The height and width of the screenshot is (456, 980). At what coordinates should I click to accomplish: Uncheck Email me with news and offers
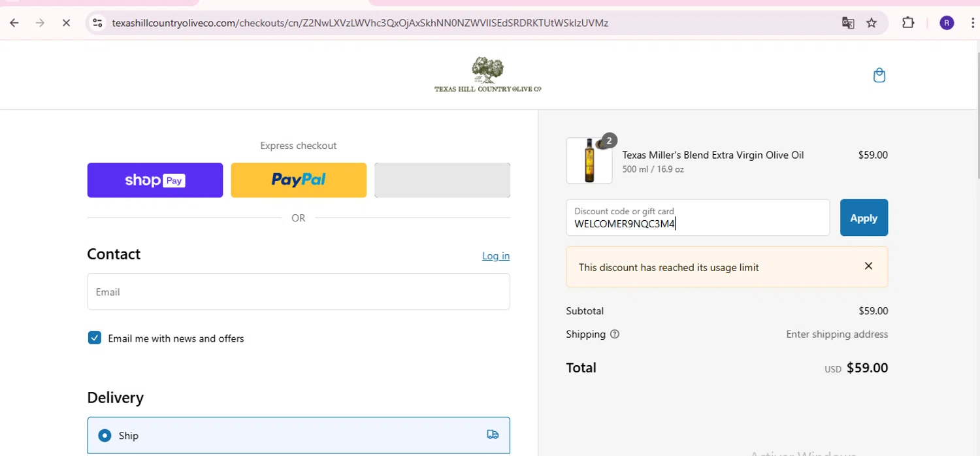coord(95,338)
